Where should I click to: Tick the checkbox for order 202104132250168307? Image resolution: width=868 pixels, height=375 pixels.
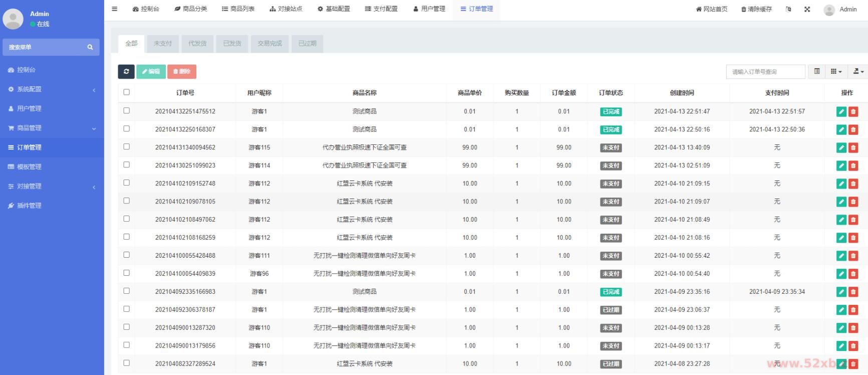126,129
